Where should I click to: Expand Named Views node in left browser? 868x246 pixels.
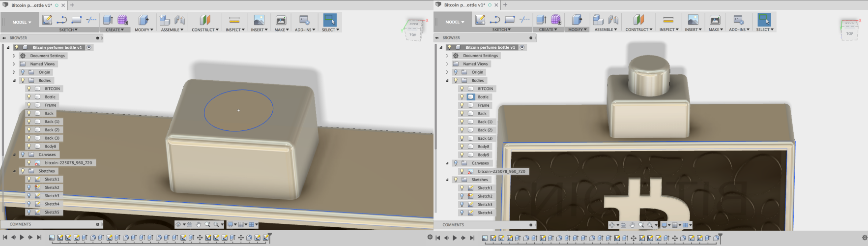[14, 64]
